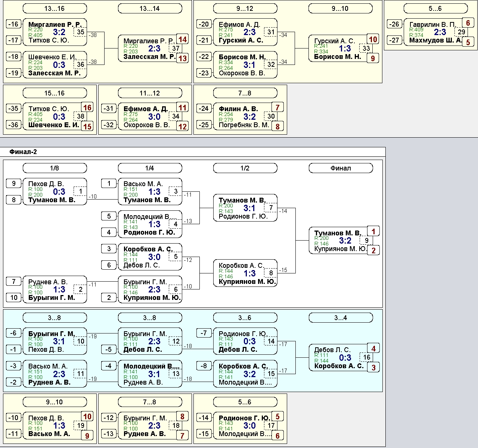This screenshot has width=478, height=448.
Task: Open match number 31 box
Action: [271, 32]
